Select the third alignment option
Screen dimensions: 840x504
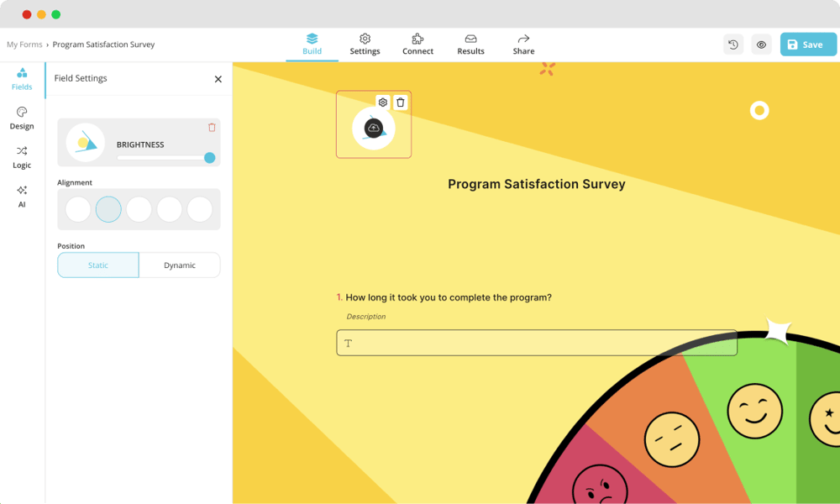(139, 209)
